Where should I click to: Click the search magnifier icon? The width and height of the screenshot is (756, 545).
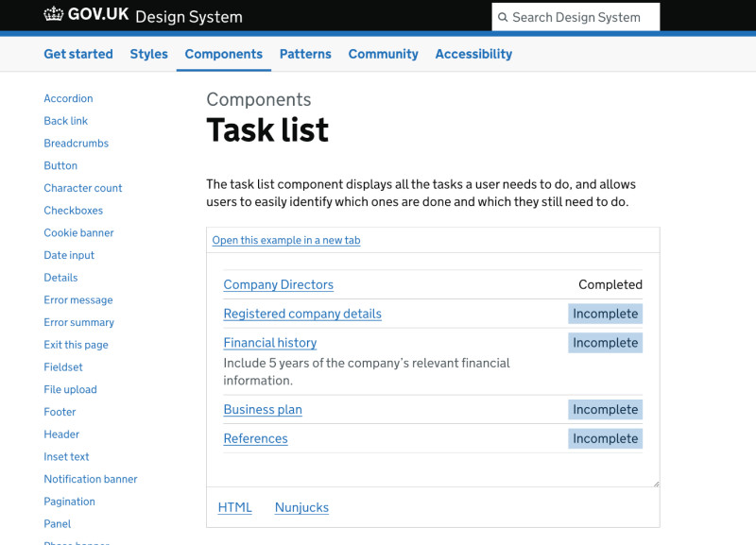tap(503, 17)
